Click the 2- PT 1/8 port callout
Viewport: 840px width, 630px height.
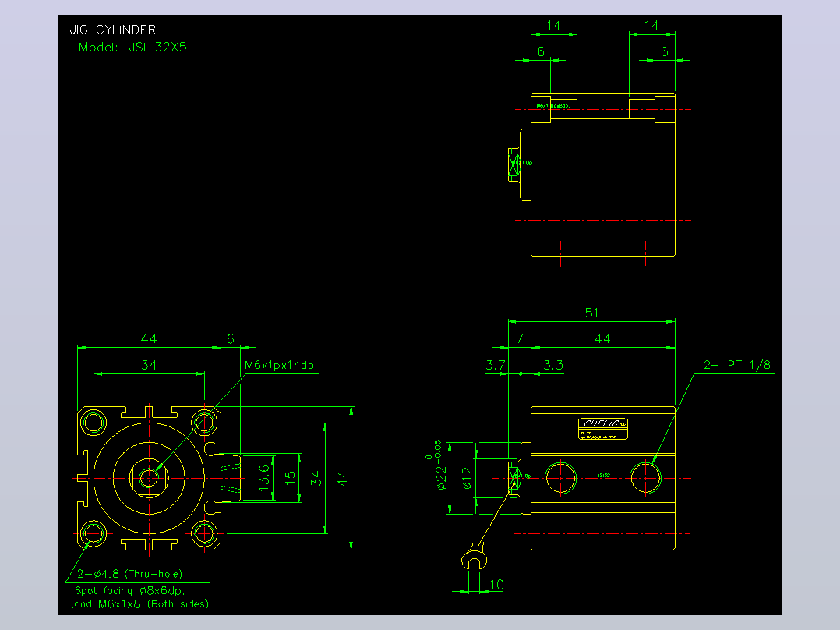tap(737, 365)
